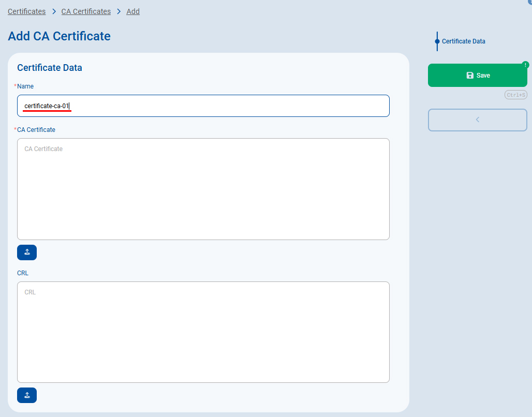Navigate to CA Certificates breadcrumb

click(x=86, y=11)
